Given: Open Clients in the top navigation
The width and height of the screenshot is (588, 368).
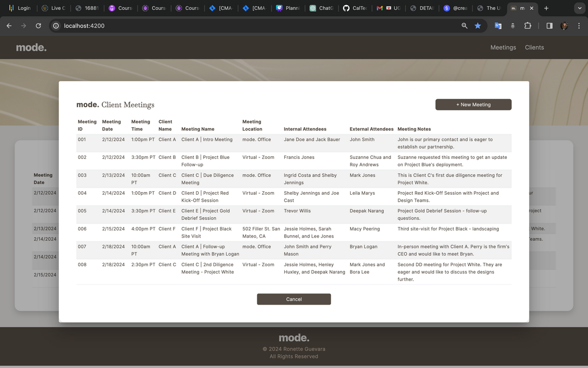Looking at the screenshot, I should [x=534, y=48].
